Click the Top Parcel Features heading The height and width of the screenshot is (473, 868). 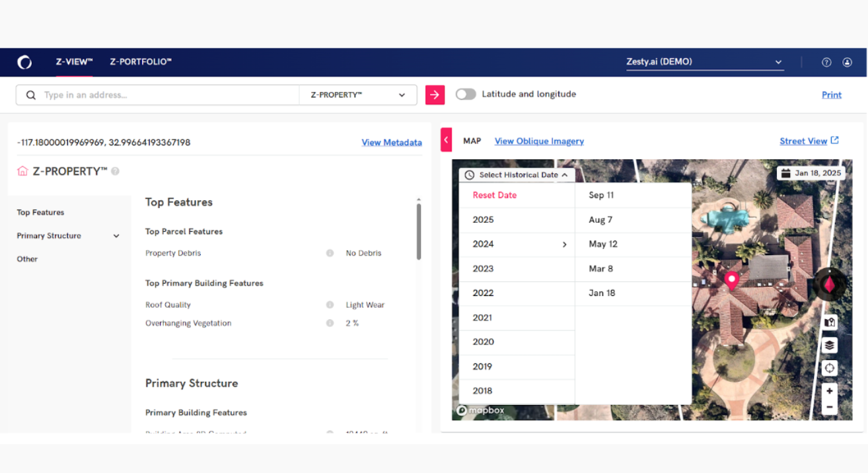point(184,231)
